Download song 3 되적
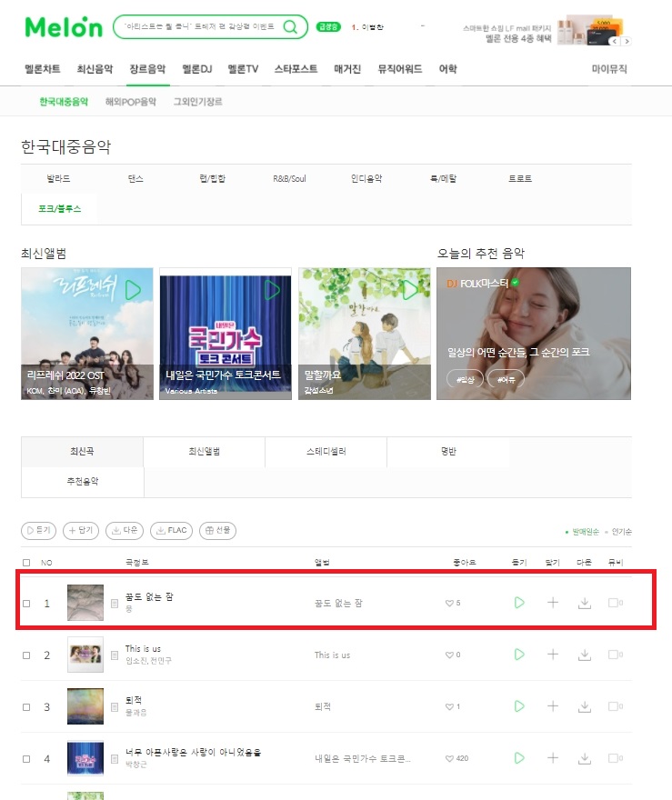Image resolution: width=672 pixels, height=800 pixels. pos(585,706)
